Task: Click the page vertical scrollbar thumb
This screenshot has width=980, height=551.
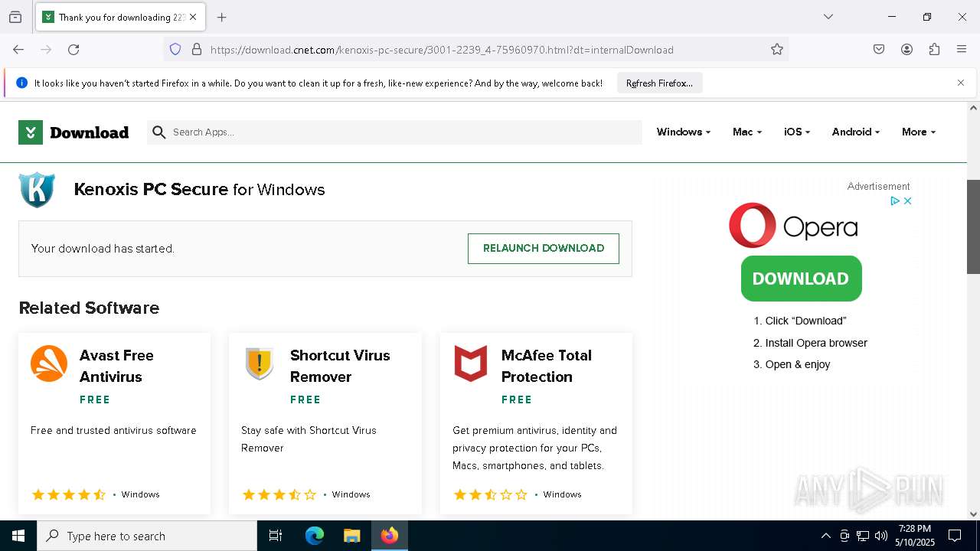Action: (974, 227)
